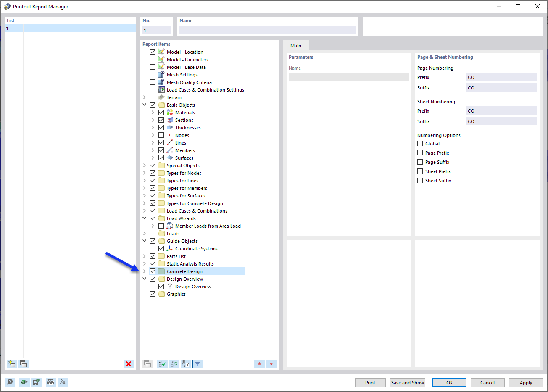Click the Page Numbering Prefix field

(x=502, y=77)
